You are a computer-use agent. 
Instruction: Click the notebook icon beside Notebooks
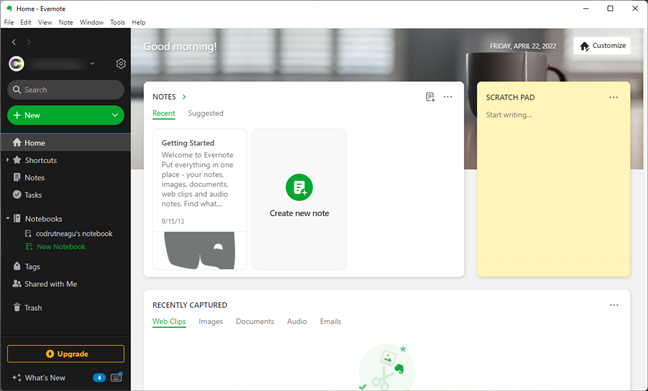[x=17, y=218]
